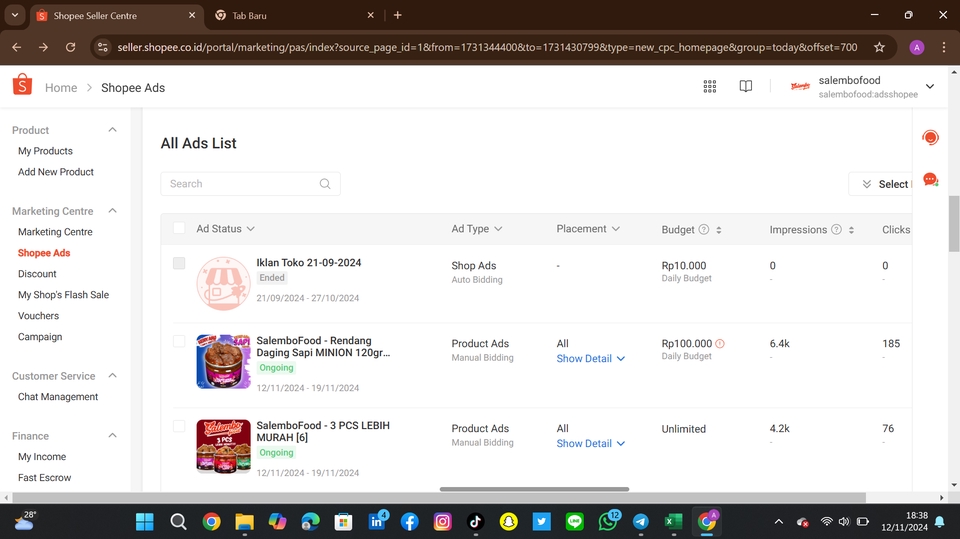Viewport: 960px width, 539px height.
Task: Click the Shopee logo in the header
Action: click(22, 85)
